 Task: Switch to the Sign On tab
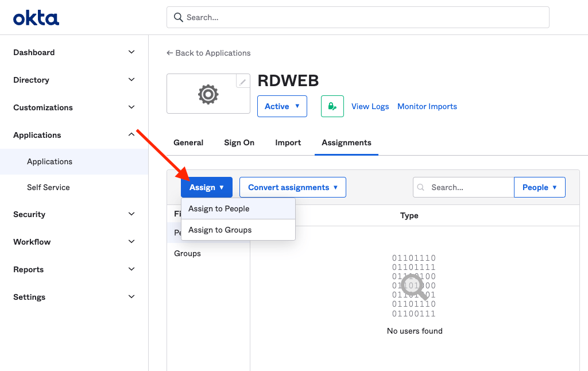[x=239, y=142]
